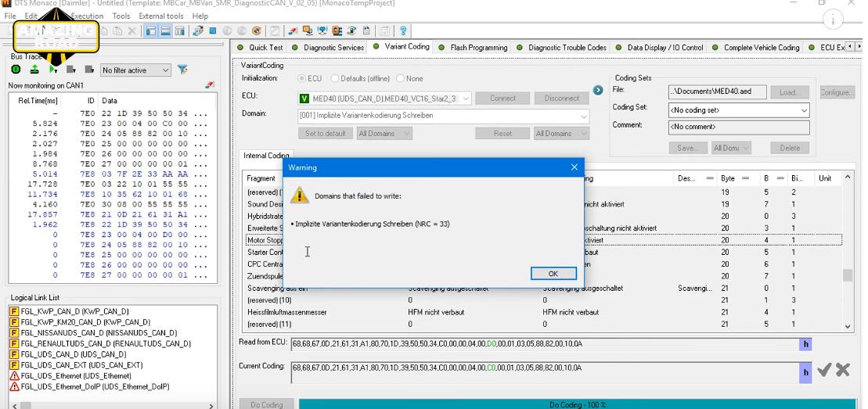Open the Complete Vehicle Coding tab
The image size is (868, 409).
point(756,48)
